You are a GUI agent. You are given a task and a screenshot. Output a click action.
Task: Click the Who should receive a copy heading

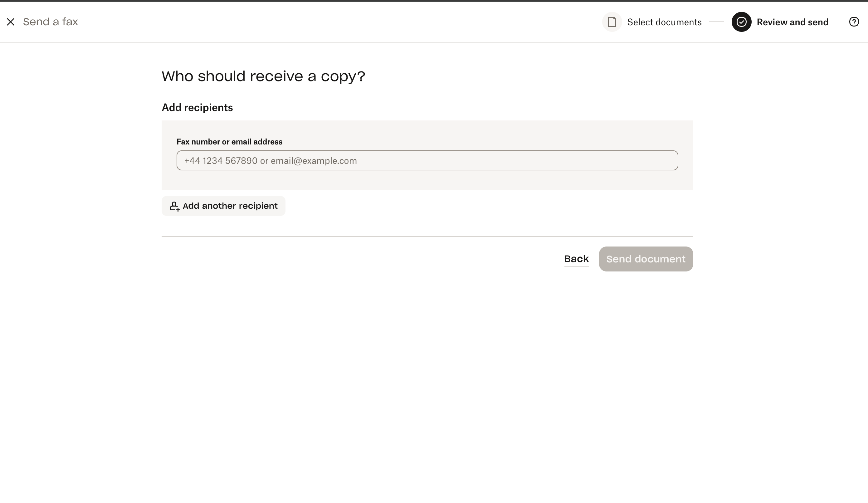(x=263, y=76)
